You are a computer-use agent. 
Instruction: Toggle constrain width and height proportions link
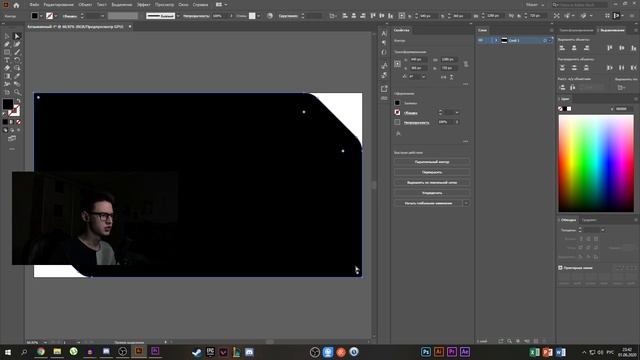466,64
